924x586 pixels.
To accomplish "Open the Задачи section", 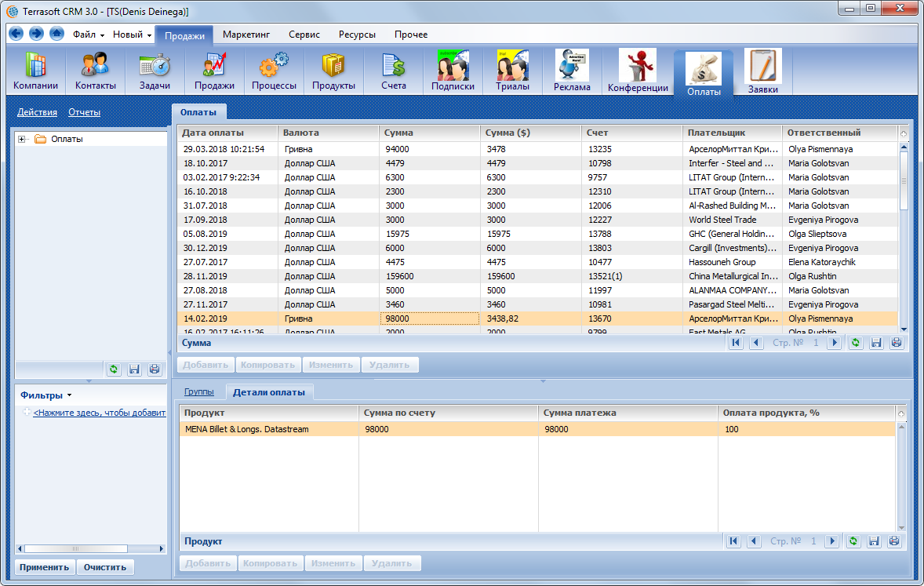I will [x=155, y=71].
